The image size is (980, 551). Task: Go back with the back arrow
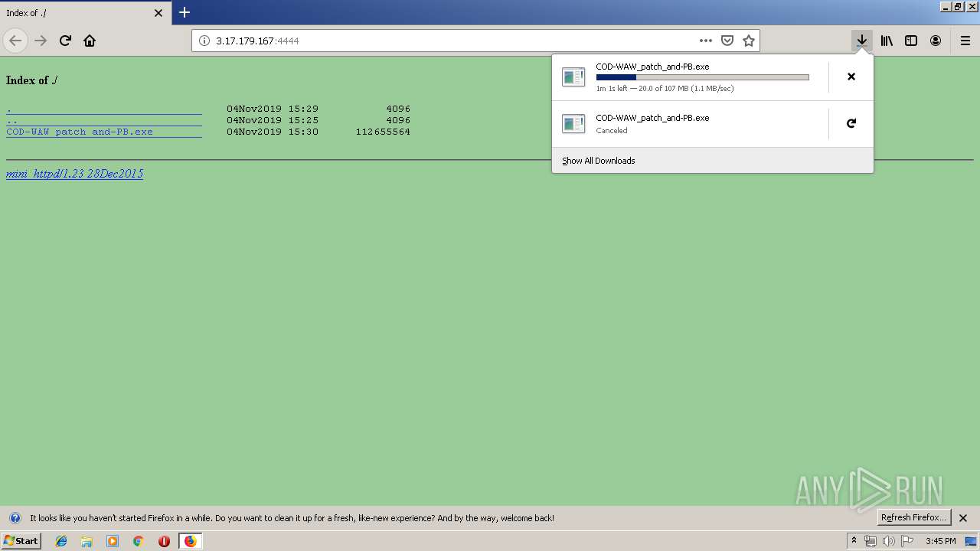point(15,41)
